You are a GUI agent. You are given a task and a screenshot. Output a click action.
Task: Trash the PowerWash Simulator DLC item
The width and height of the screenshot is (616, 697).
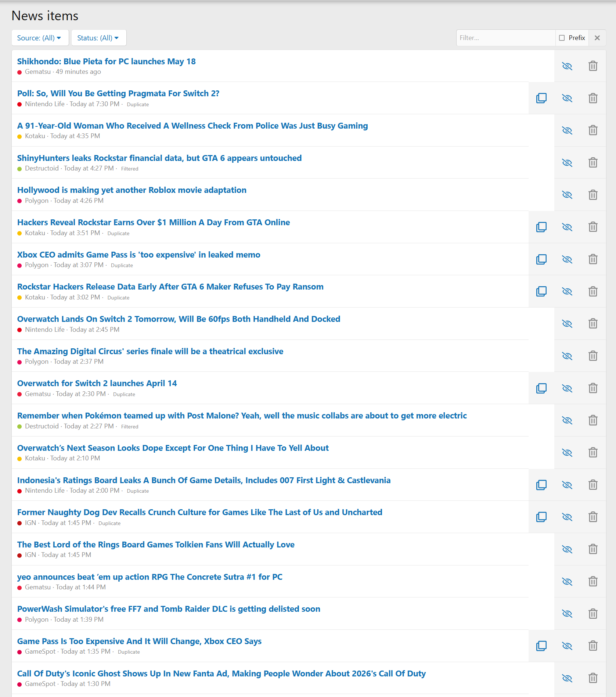tap(593, 614)
